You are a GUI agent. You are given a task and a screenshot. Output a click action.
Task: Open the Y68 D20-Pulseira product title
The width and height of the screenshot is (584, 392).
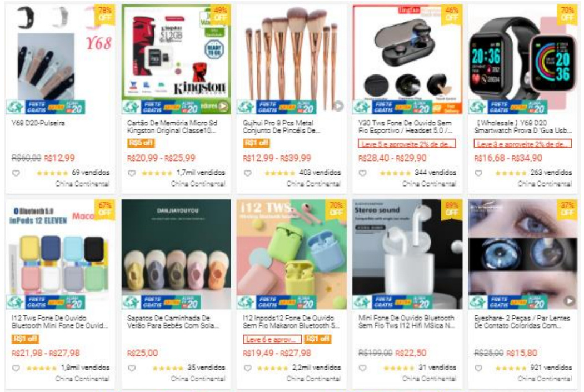pyautogui.click(x=38, y=123)
